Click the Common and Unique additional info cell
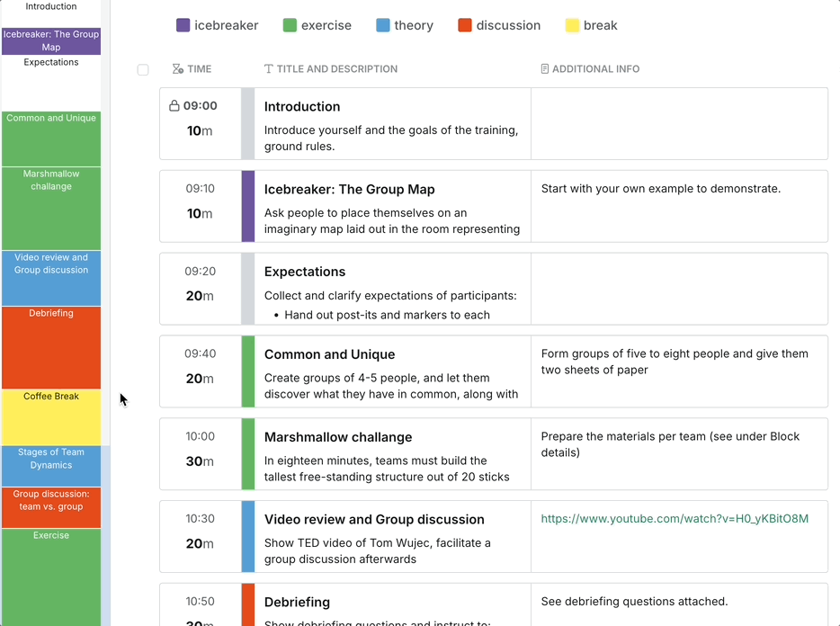 (x=678, y=371)
